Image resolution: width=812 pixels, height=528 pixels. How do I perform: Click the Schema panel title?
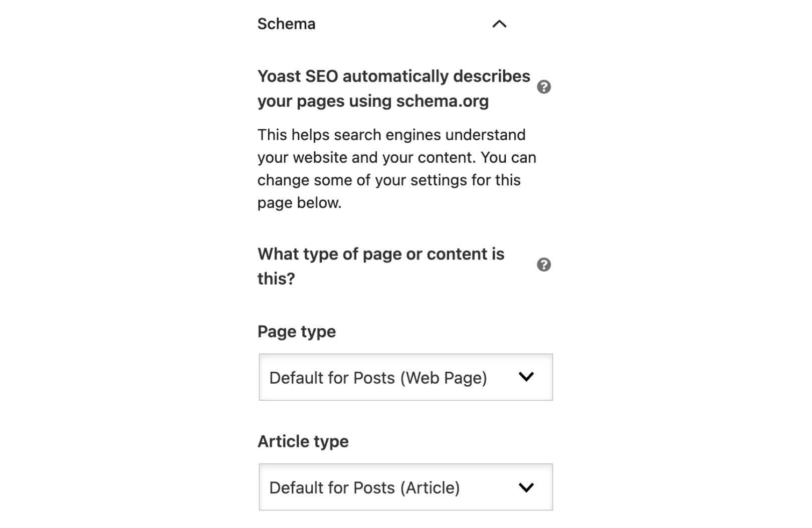pyautogui.click(x=286, y=24)
